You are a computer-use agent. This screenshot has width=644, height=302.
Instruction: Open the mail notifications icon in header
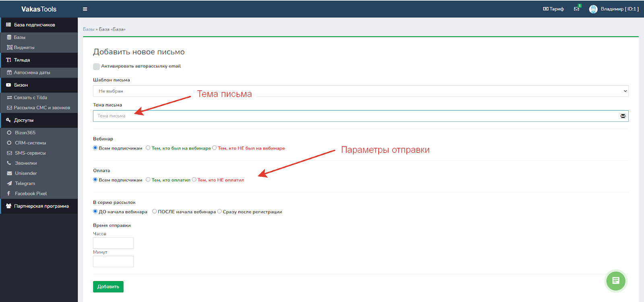tap(576, 9)
